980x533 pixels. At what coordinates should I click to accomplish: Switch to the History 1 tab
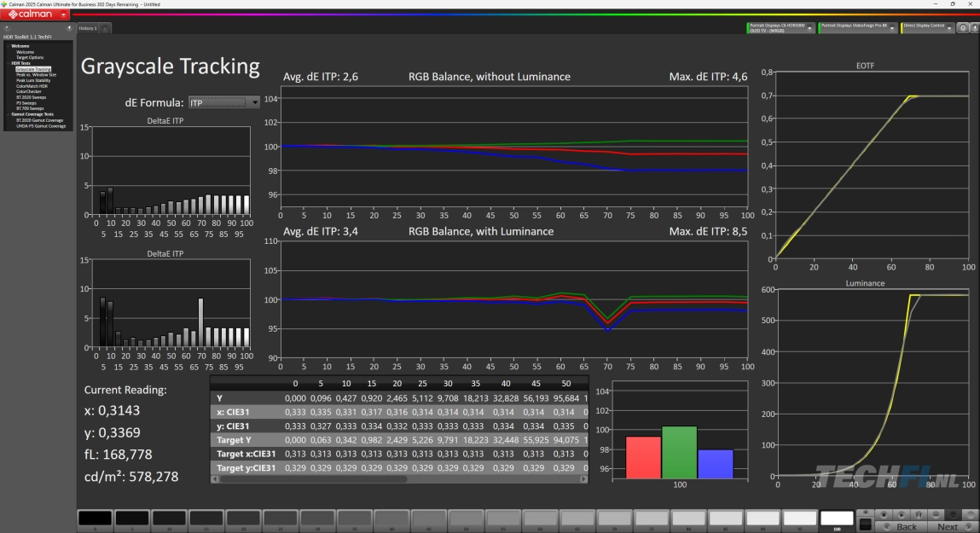point(88,28)
